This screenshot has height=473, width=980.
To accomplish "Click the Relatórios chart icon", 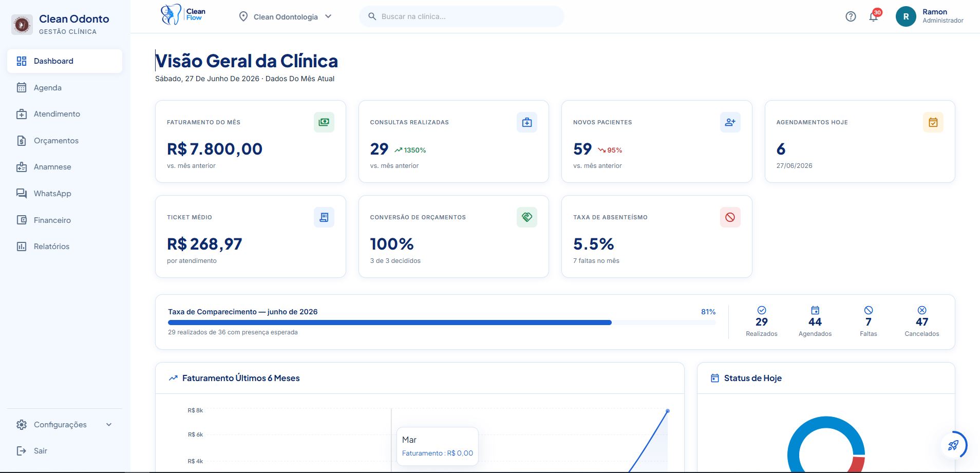I will [x=22, y=247].
